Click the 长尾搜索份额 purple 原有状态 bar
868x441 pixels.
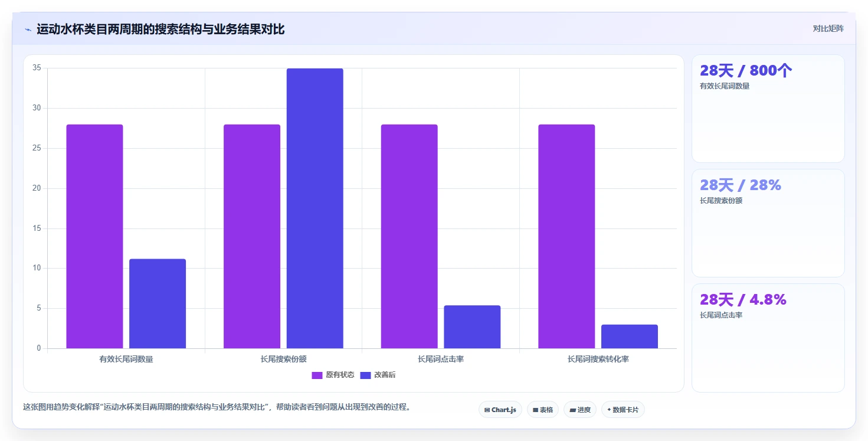coord(252,236)
